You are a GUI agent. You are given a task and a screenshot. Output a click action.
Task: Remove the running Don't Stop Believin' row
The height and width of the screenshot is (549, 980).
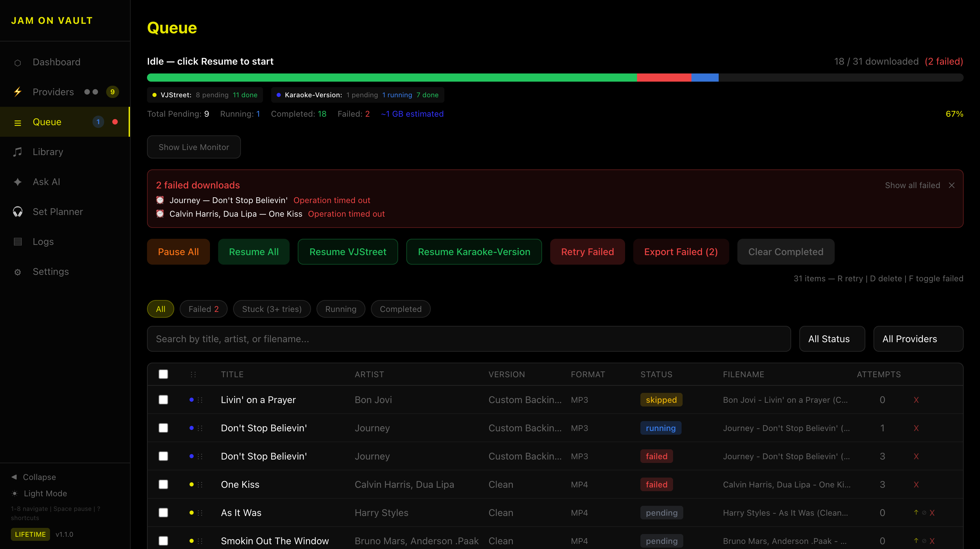[x=916, y=428]
